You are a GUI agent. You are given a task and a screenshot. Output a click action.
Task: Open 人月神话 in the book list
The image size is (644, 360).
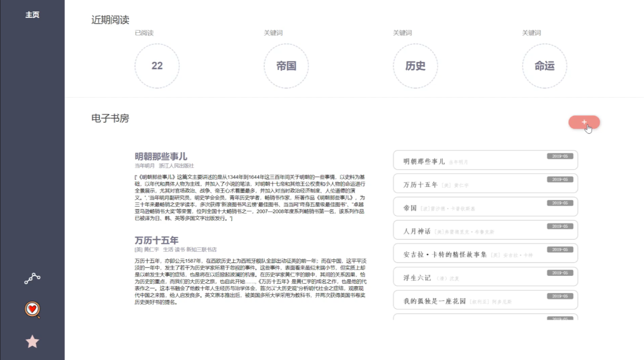tap(485, 231)
